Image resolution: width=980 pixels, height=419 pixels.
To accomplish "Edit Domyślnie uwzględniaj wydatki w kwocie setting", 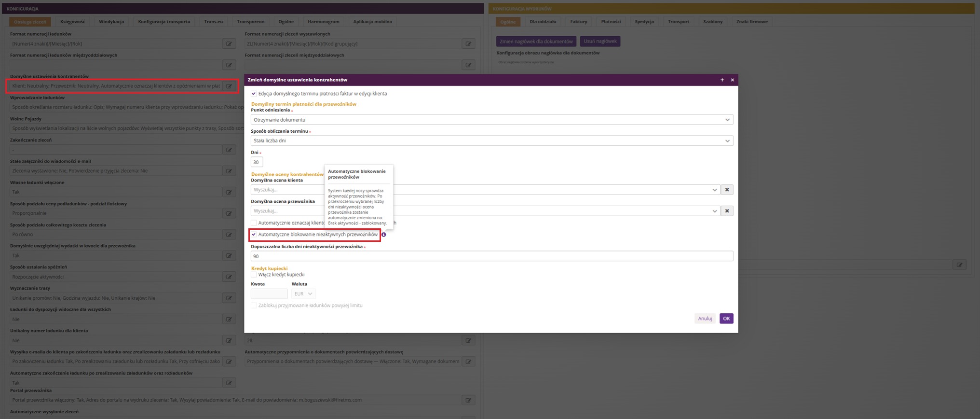I will tap(229, 256).
